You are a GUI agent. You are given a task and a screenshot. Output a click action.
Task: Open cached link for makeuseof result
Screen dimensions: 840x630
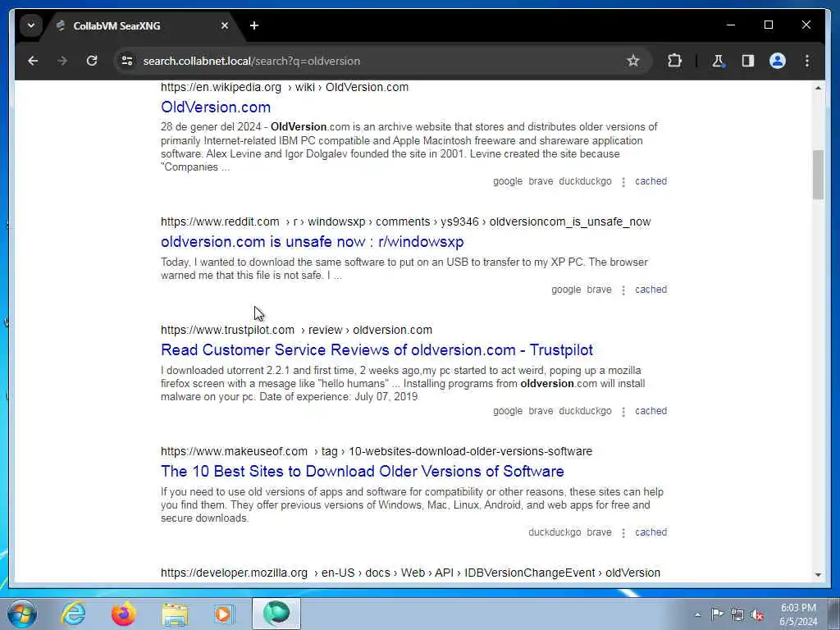point(651,532)
